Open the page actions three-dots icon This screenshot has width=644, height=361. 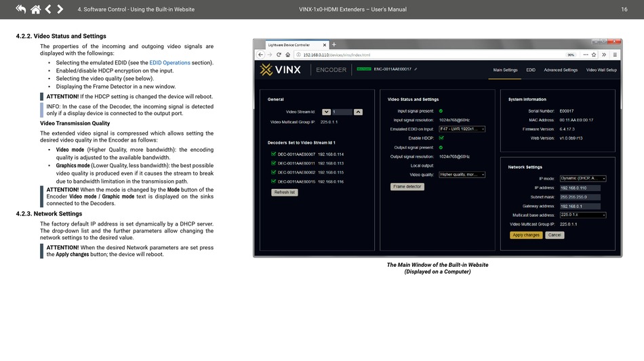586,55
